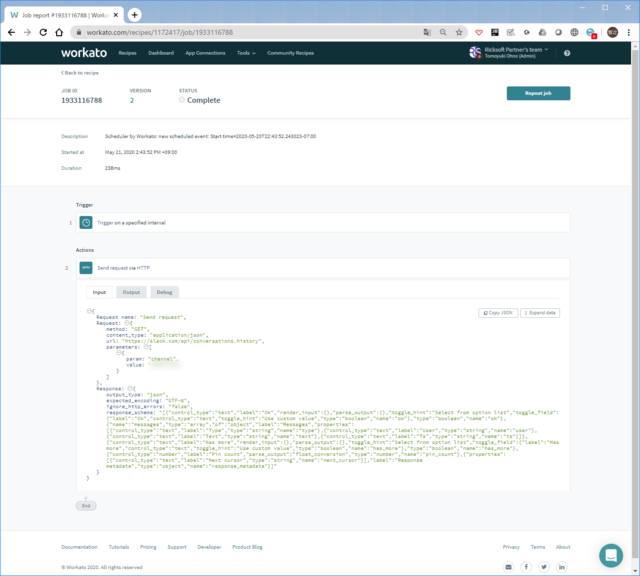Open the chat support bubble
The image size is (640, 576).
611,555
